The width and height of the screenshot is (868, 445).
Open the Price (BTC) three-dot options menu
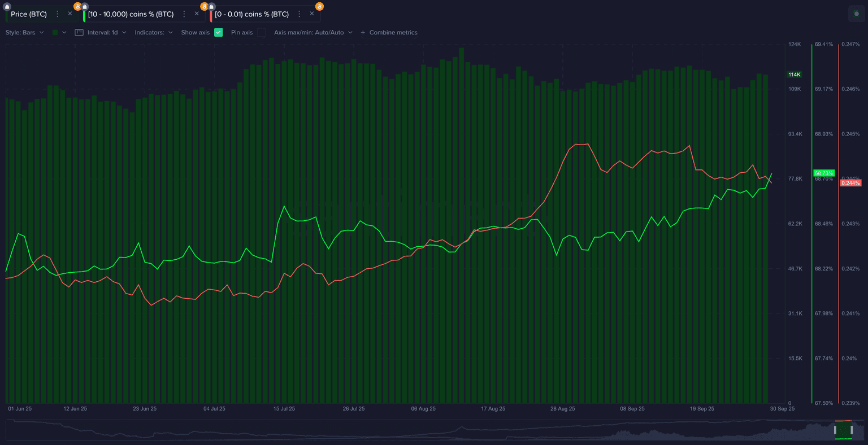coord(57,14)
